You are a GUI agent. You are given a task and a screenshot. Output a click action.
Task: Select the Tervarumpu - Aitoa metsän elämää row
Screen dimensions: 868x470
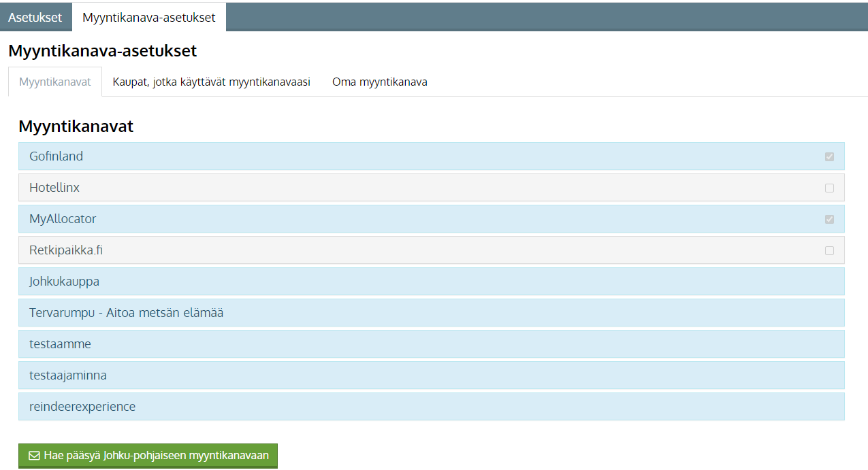tap(432, 313)
